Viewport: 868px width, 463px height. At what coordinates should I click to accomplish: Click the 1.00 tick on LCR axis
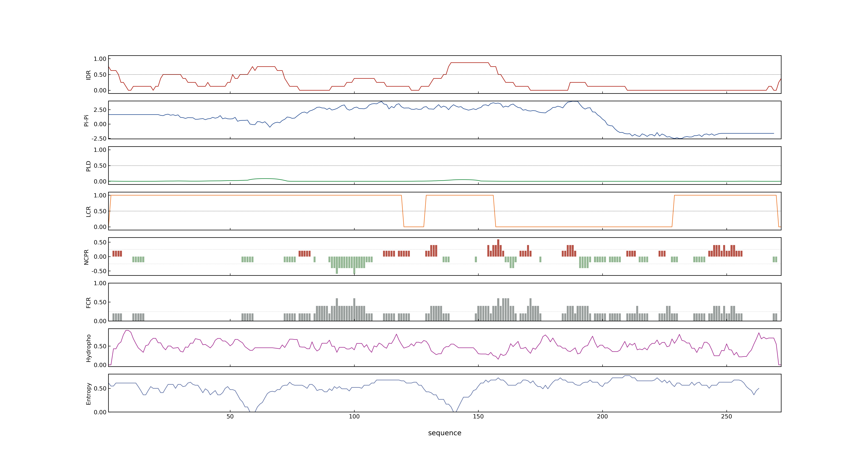(x=100, y=195)
